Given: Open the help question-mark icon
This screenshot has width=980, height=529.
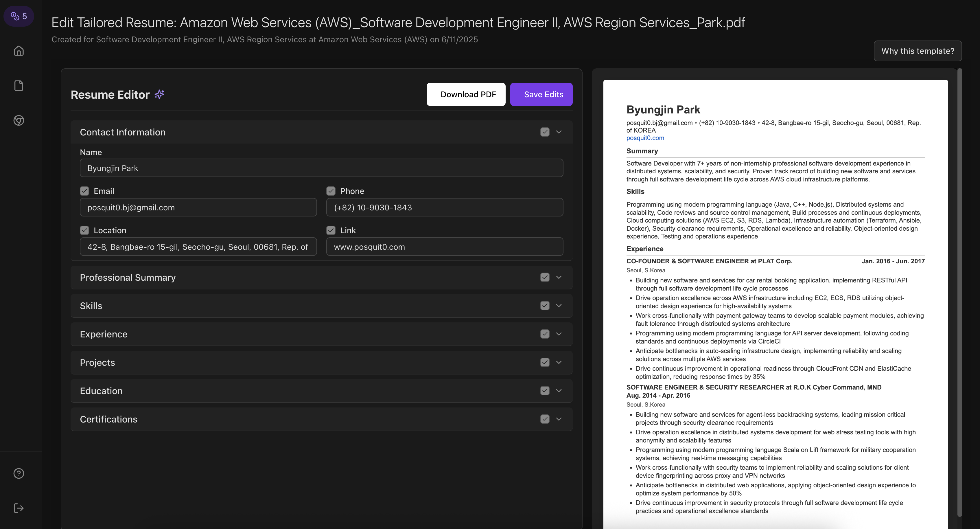Looking at the screenshot, I should [x=19, y=473].
